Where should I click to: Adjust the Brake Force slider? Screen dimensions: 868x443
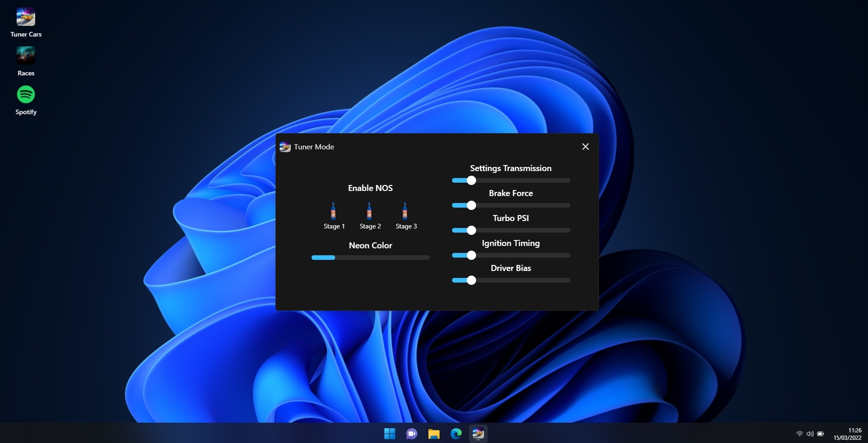pos(511,205)
